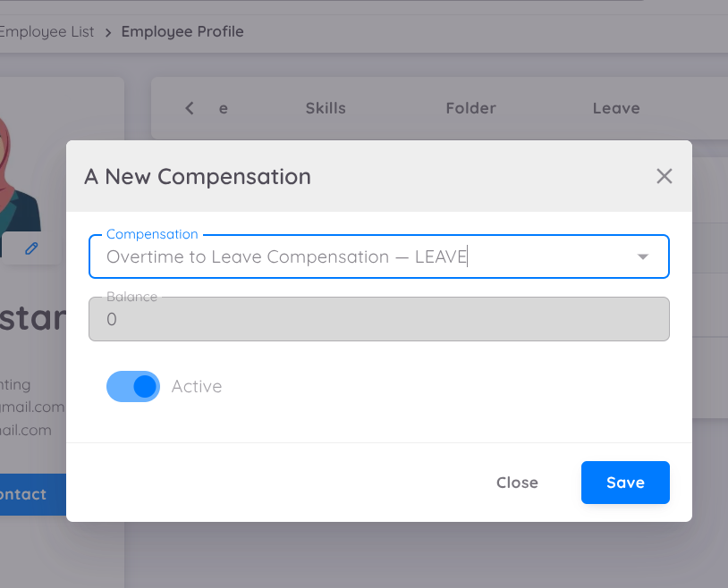Viewport: 728px width, 588px height.
Task: Navigate to Employee List via breadcrumb
Action: pyautogui.click(x=47, y=31)
